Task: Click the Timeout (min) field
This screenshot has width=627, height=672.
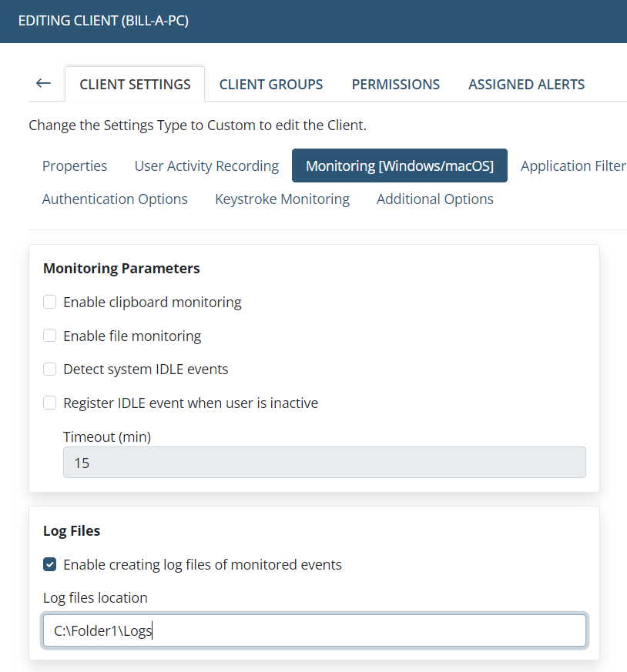Action: coord(324,463)
